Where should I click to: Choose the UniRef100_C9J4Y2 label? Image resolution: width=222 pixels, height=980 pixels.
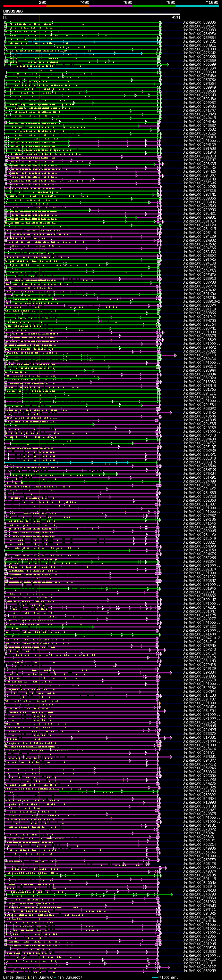(x=199, y=489)
